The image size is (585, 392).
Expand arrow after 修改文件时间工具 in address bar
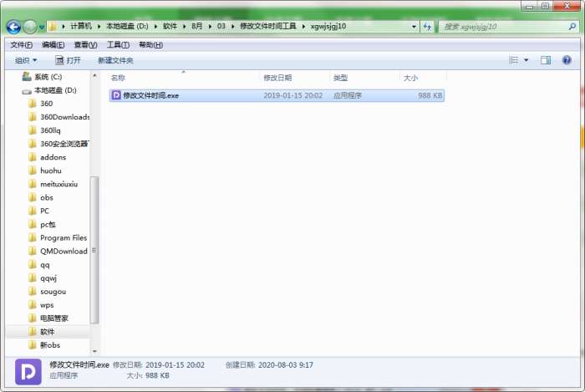pyautogui.click(x=303, y=27)
